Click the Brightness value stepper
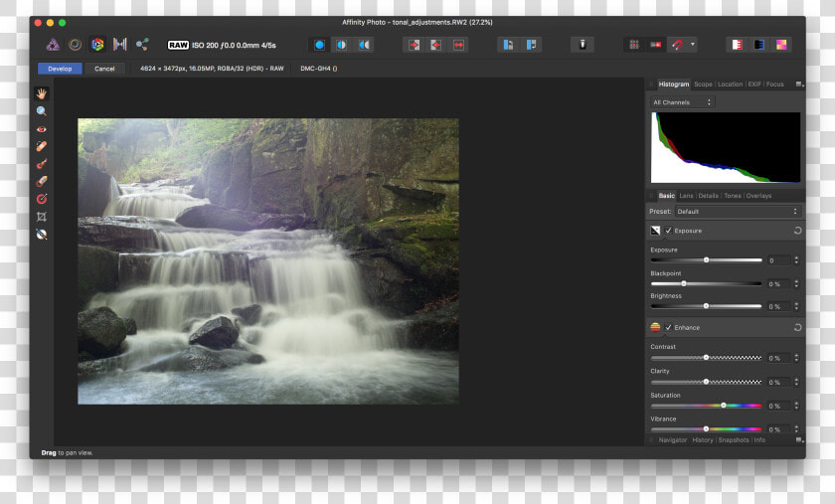The height and width of the screenshot is (504, 835). pos(796,306)
